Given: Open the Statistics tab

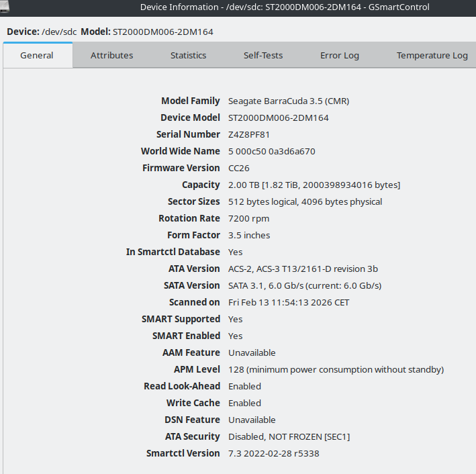Looking at the screenshot, I should (x=188, y=55).
